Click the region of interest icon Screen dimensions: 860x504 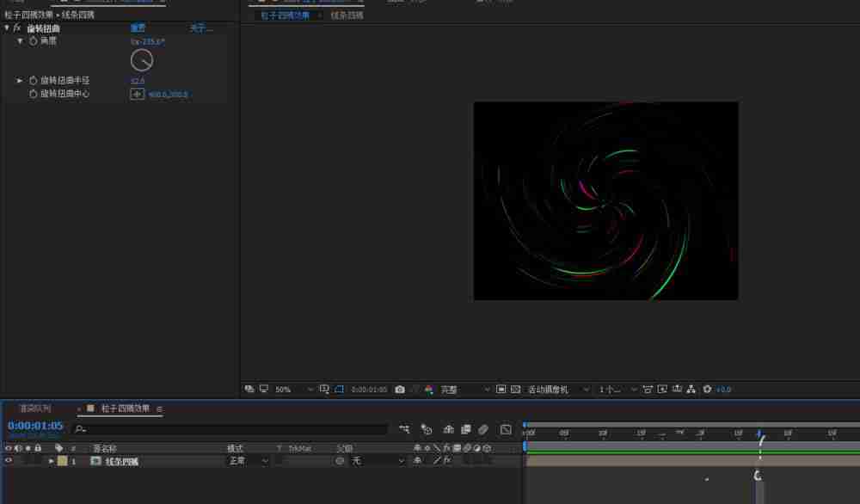point(339,390)
